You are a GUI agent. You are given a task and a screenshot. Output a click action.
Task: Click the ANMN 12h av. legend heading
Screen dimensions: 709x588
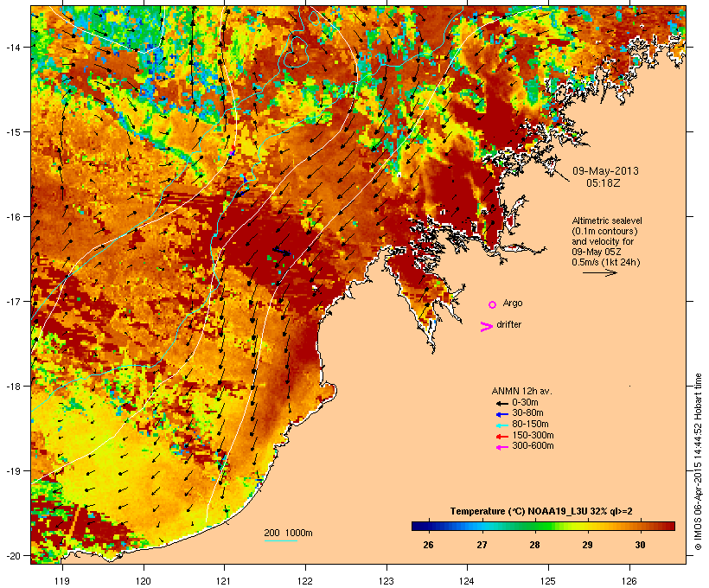pyautogui.click(x=521, y=391)
